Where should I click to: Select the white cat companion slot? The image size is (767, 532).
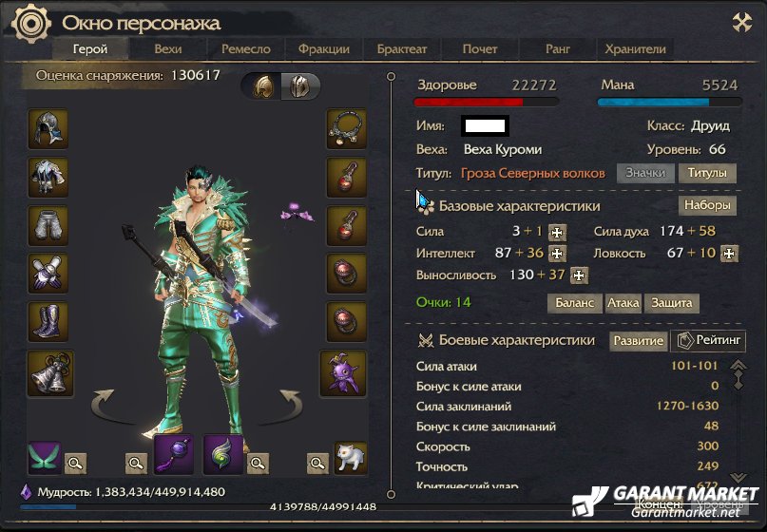pyautogui.click(x=351, y=458)
